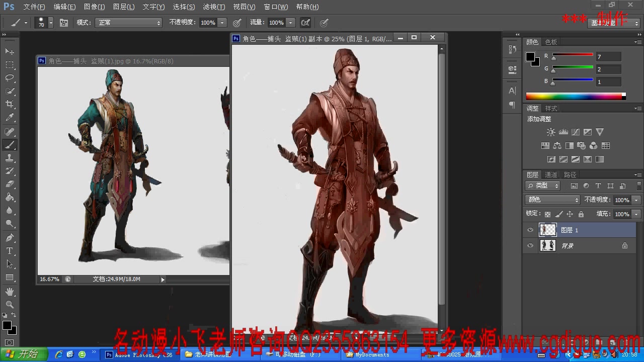This screenshot has width=644, height=362.
Task: Open the 图像(I) menu
Action: pyautogui.click(x=95, y=7)
